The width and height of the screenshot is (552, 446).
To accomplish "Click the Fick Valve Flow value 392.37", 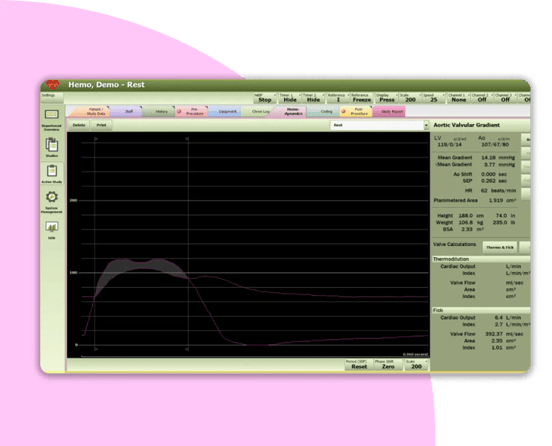I will [x=494, y=334].
